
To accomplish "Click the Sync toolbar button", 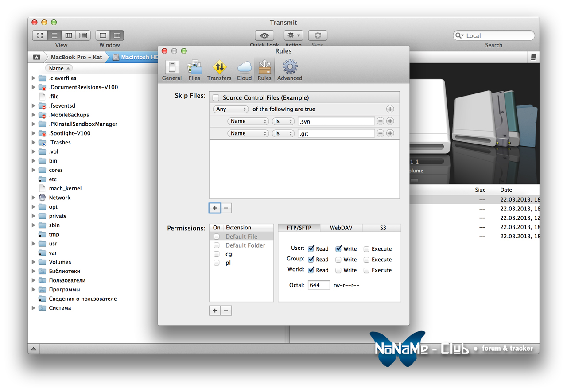I will 318,35.
